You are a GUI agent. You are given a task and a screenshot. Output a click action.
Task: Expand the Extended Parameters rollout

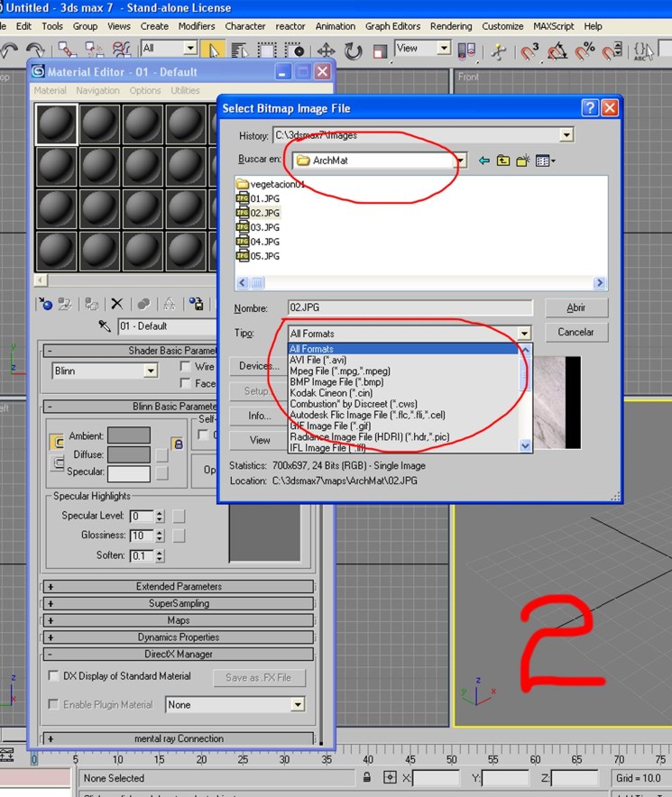point(179,587)
